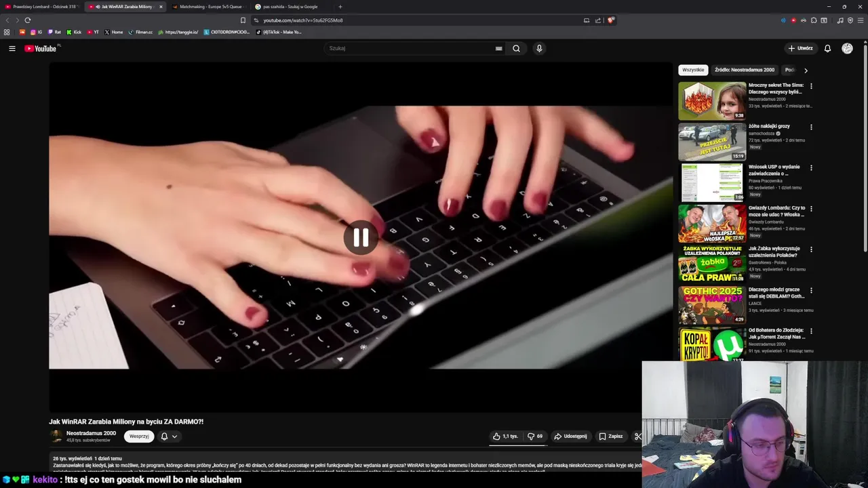Viewport: 868px width, 488px height.
Task: Go to YouTube home via logo
Action: (41, 48)
